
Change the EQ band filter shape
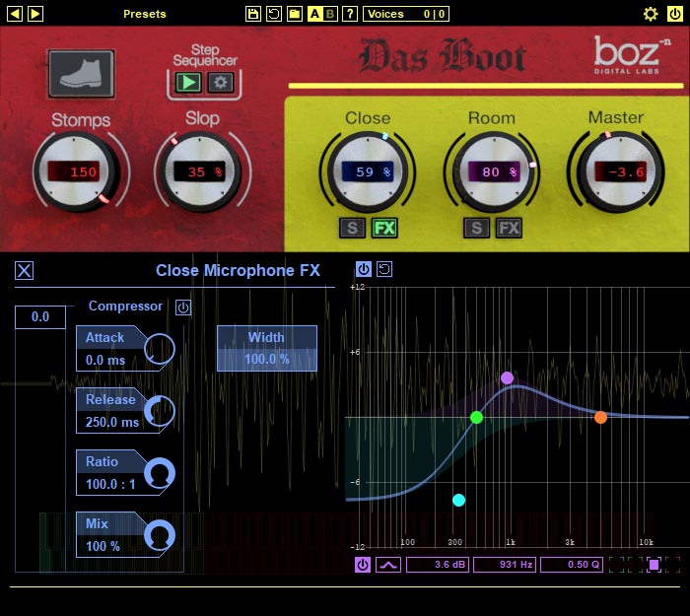tap(388, 565)
